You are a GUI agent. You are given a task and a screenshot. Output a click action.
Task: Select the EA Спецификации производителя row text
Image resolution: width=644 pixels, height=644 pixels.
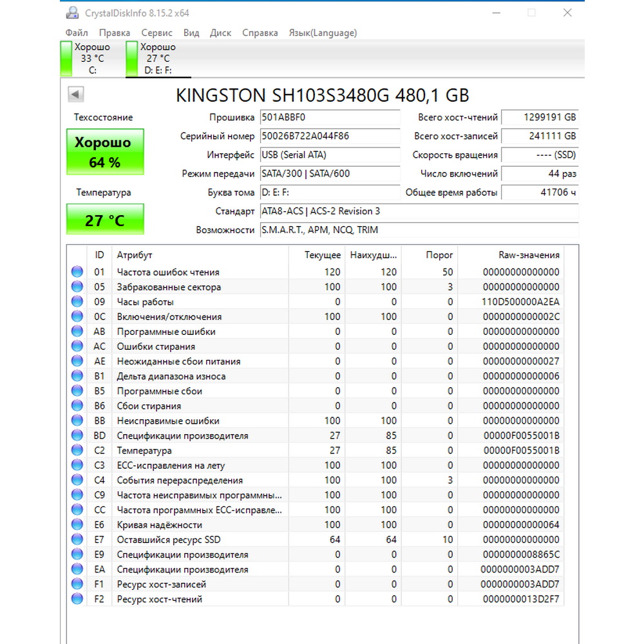pyautogui.click(x=182, y=569)
